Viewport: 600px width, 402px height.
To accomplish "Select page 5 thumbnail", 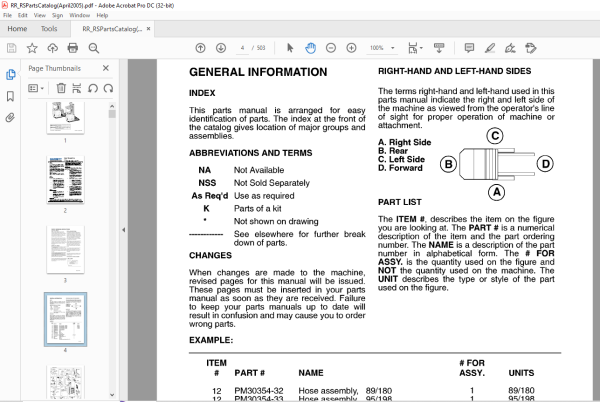I will [65, 382].
